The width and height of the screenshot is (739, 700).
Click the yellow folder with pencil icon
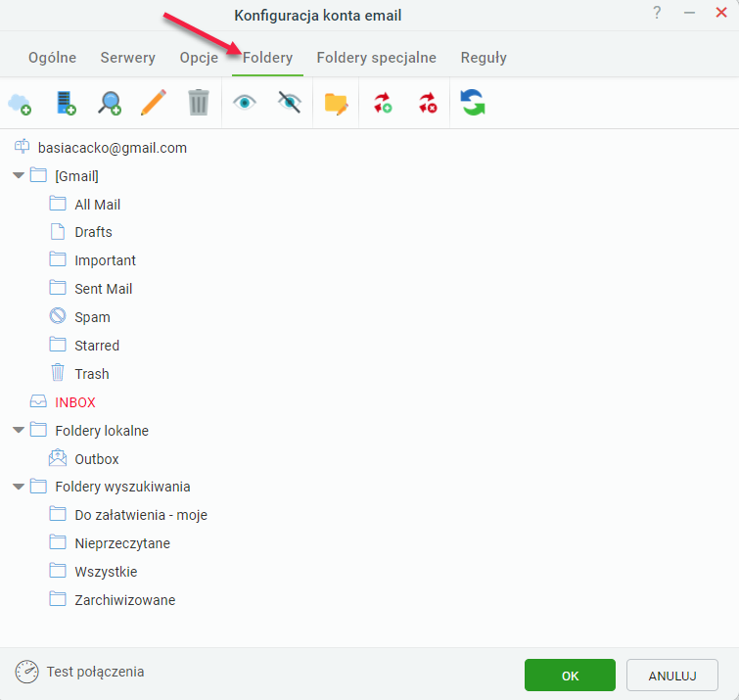point(336,104)
